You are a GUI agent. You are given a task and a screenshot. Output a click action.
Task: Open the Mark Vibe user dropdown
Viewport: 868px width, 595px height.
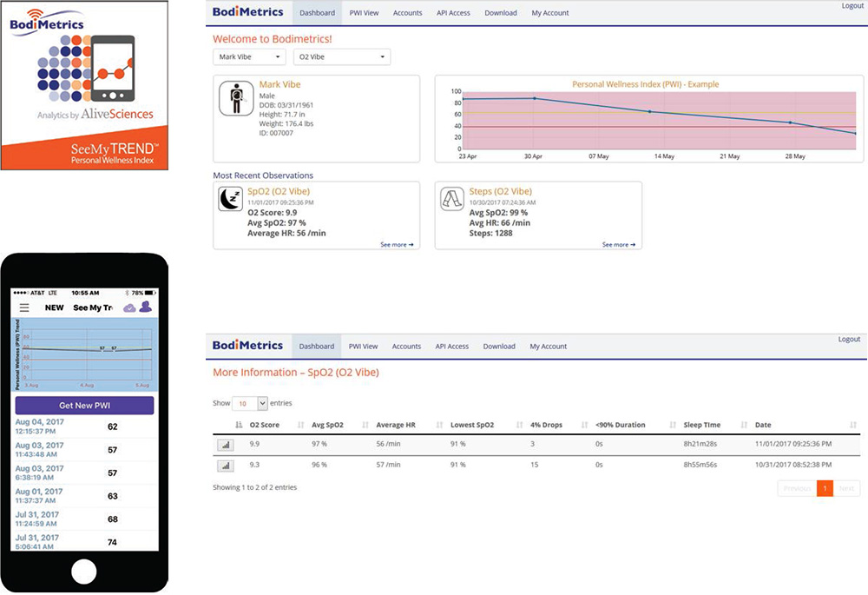click(249, 57)
